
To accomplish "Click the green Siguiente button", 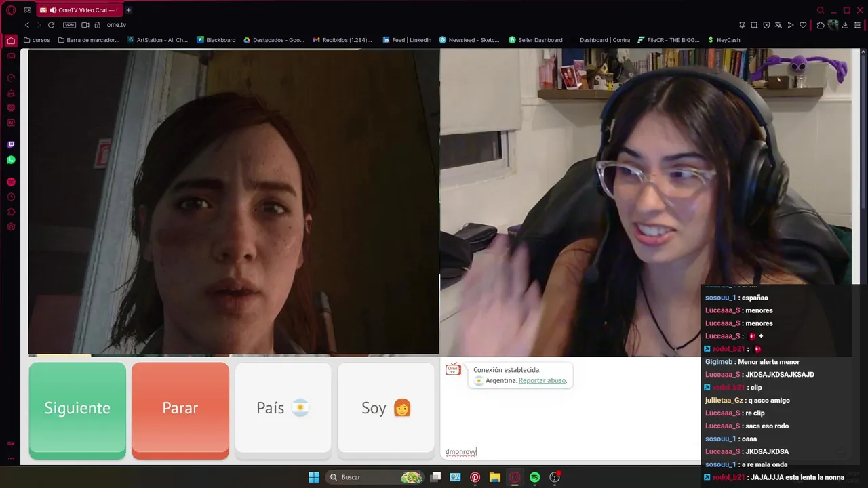I will click(x=77, y=410).
